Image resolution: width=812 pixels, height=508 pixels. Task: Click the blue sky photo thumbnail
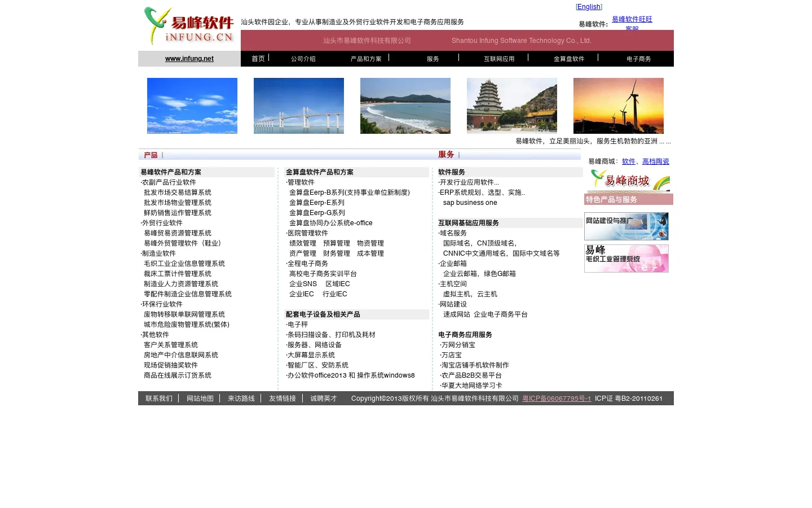(192, 106)
